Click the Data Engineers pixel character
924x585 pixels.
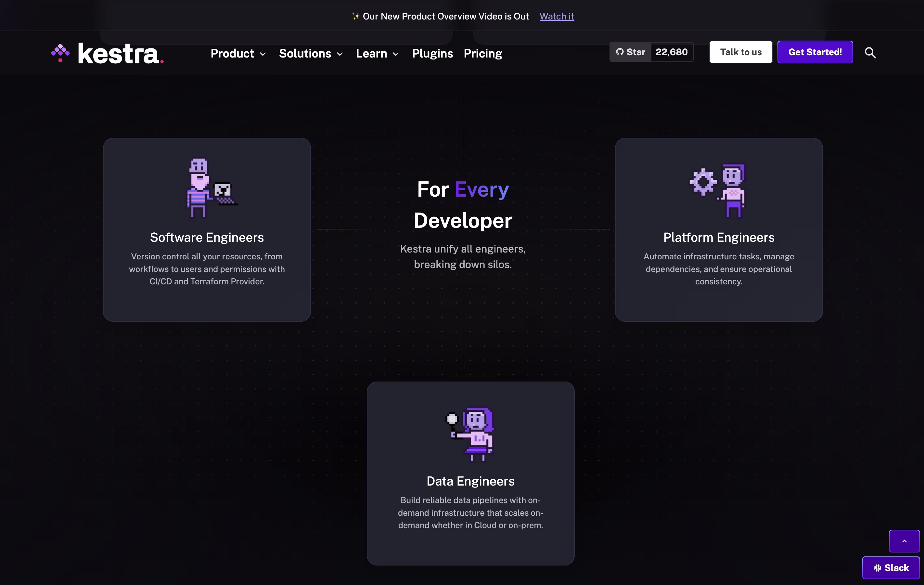[470, 434]
